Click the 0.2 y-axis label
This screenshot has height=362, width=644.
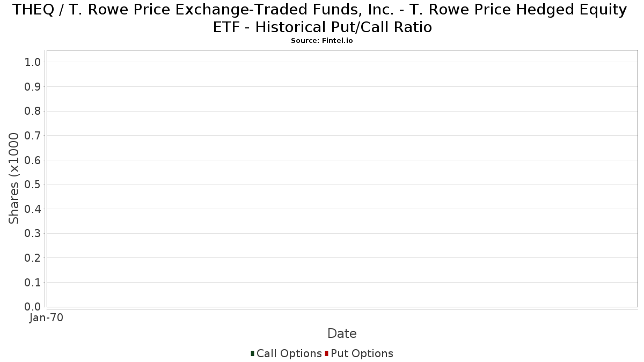(33, 258)
